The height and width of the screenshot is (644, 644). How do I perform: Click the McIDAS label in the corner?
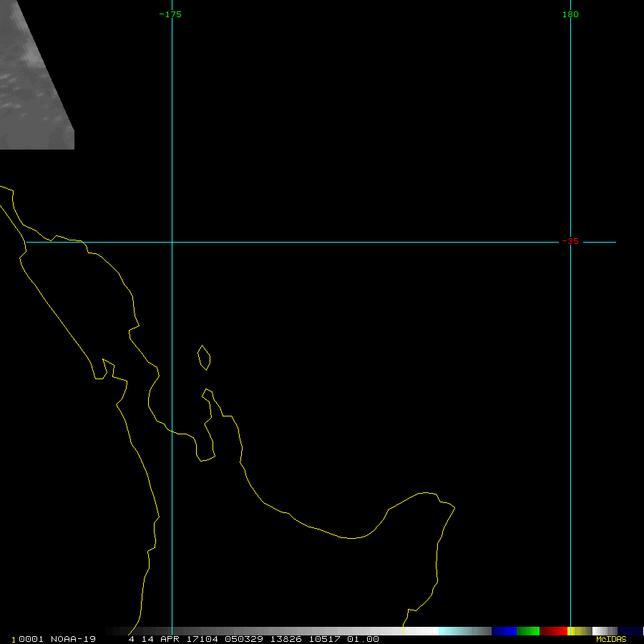point(610,639)
